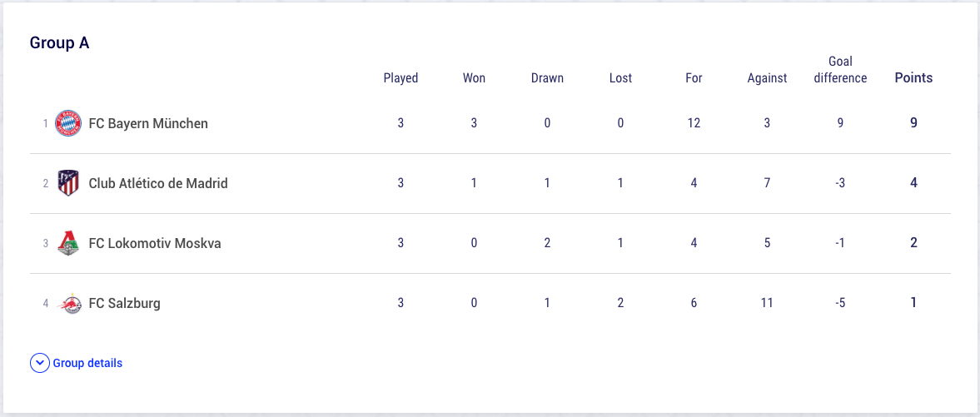Click the Goal difference column header
This screenshot has width=980, height=417.
point(841,69)
